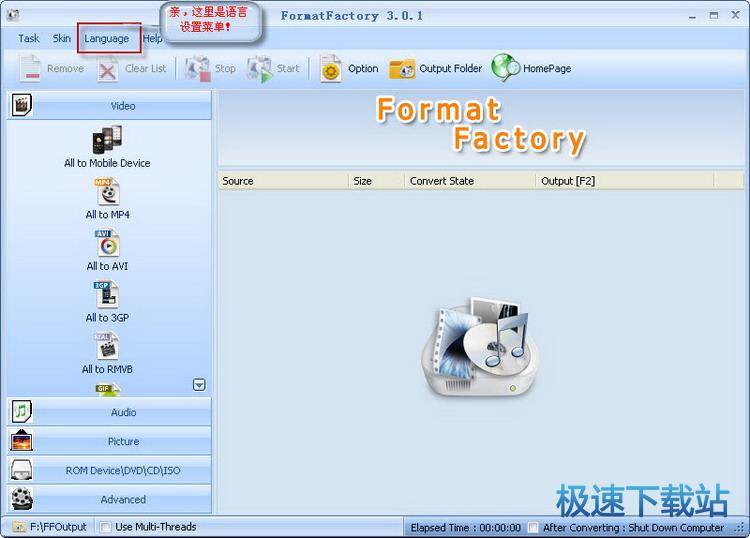Click the Advanced film reel icon

click(x=22, y=499)
